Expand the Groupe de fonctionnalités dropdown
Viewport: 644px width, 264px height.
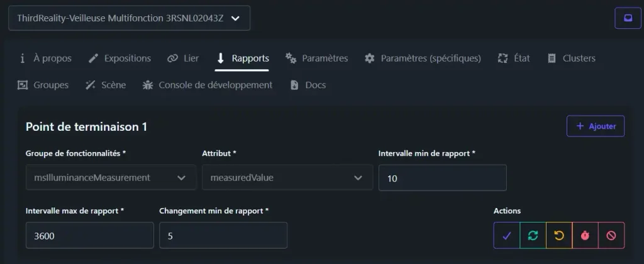[x=111, y=177]
